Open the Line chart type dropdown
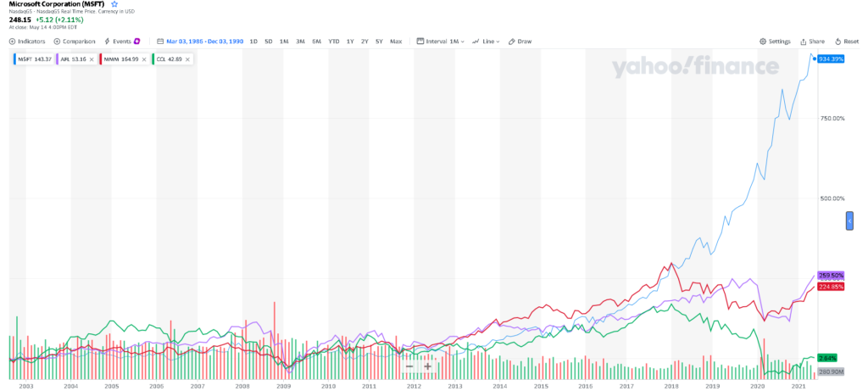868x391 pixels. [x=486, y=41]
